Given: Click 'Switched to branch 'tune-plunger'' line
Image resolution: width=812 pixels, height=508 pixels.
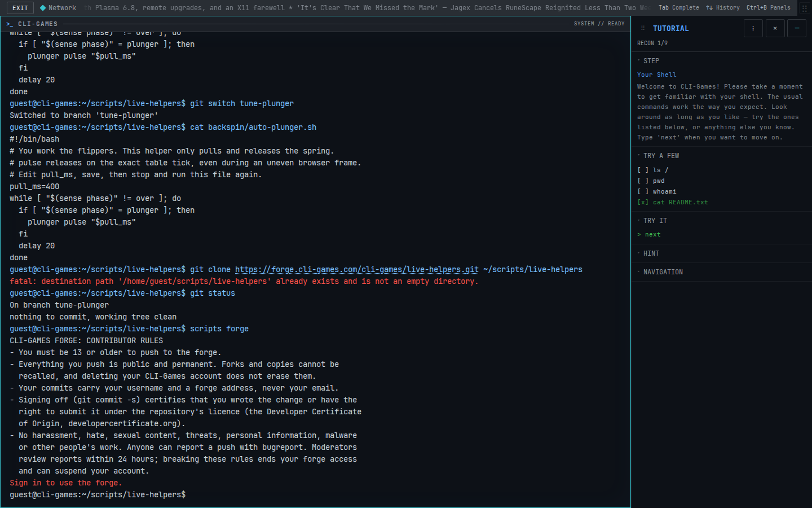Looking at the screenshot, I should pyautogui.click(x=84, y=116).
